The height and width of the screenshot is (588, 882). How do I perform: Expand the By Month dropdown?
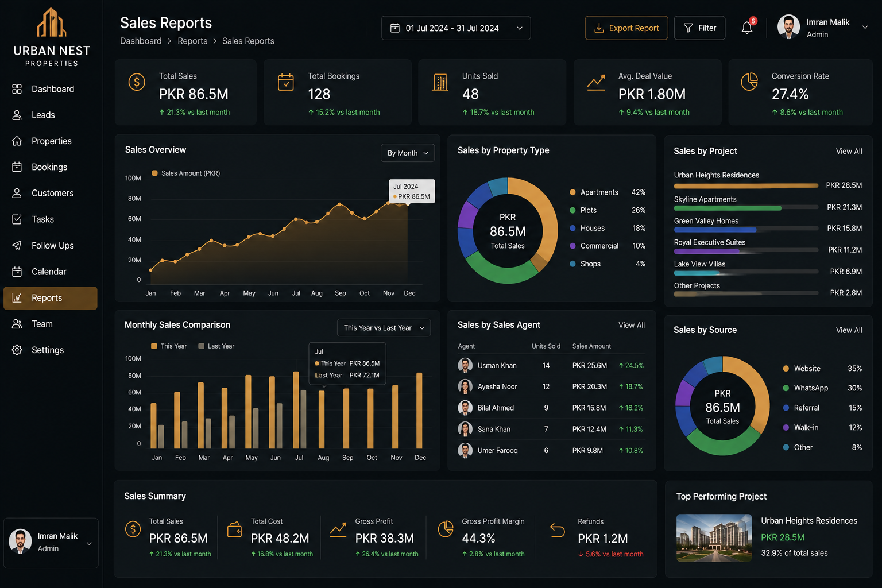[x=408, y=153]
